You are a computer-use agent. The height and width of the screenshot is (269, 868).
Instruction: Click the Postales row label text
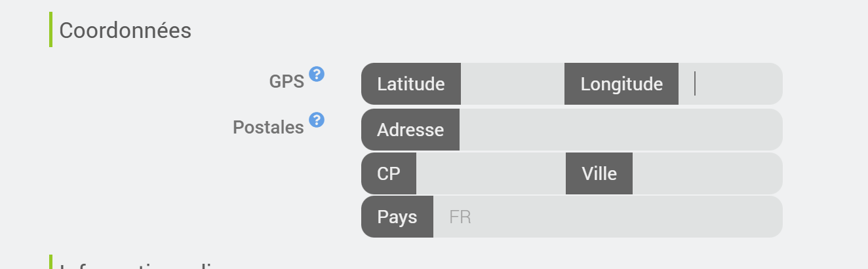[268, 127]
